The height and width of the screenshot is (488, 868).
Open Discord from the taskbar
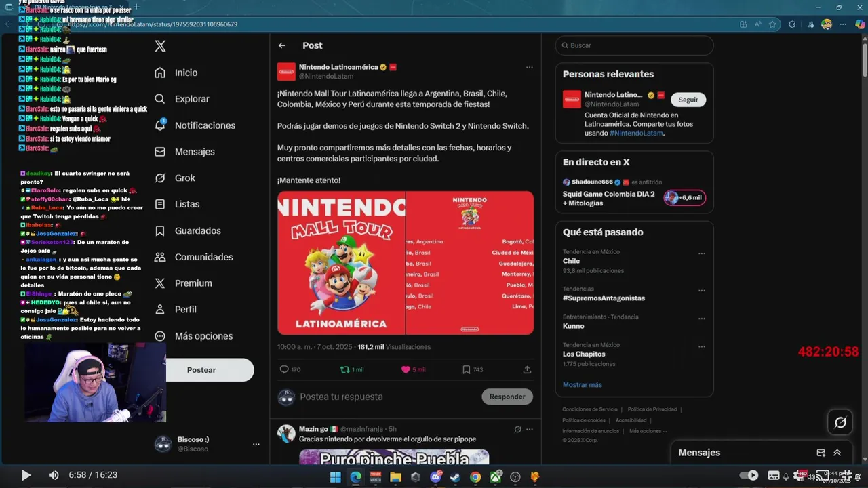click(436, 477)
